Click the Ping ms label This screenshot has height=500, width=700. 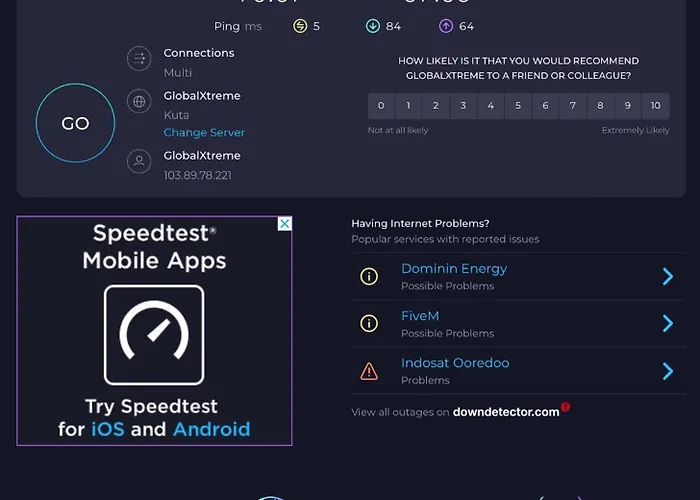pos(238,27)
